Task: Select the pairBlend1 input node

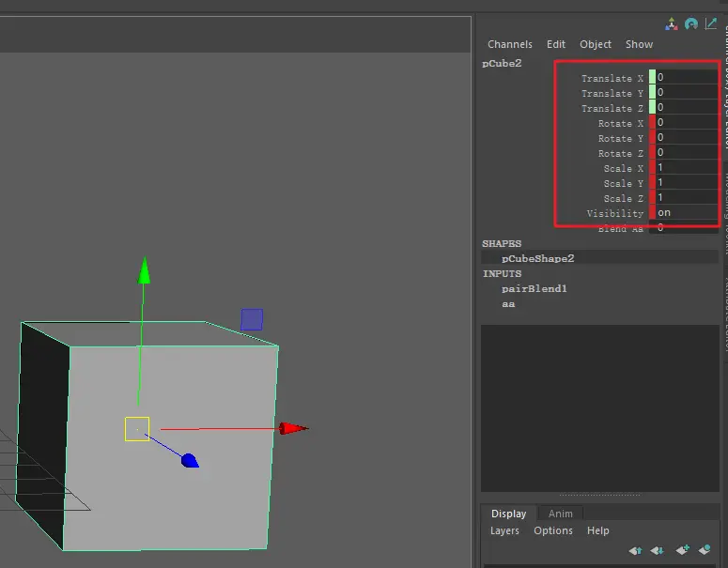Action: pyautogui.click(x=534, y=289)
